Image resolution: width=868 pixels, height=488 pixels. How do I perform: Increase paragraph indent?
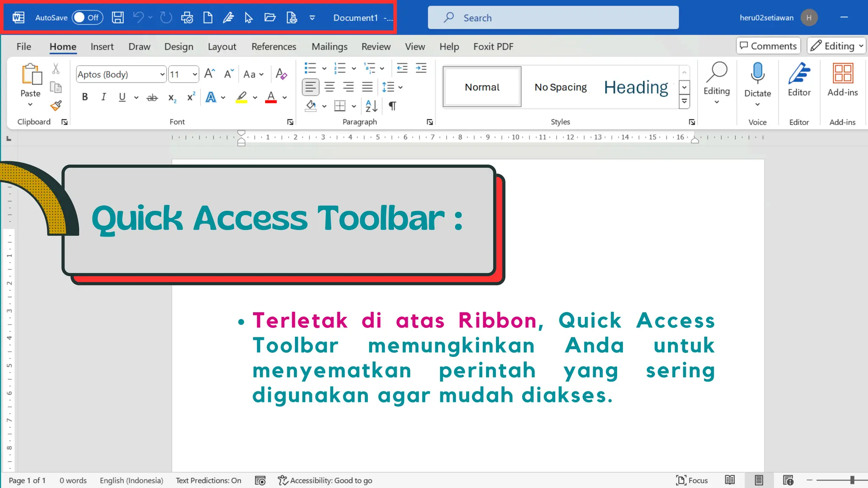tap(421, 68)
